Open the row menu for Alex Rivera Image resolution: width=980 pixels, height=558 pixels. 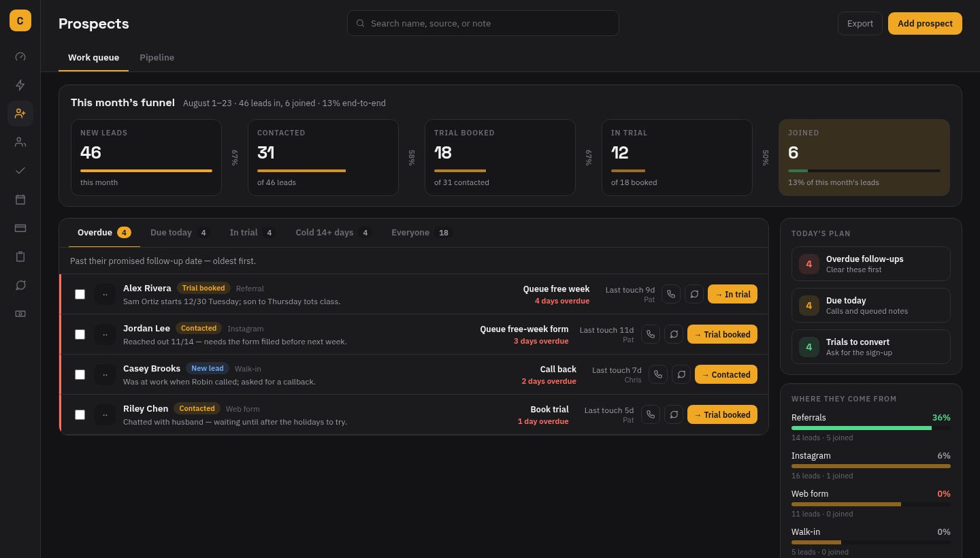click(105, 294)
